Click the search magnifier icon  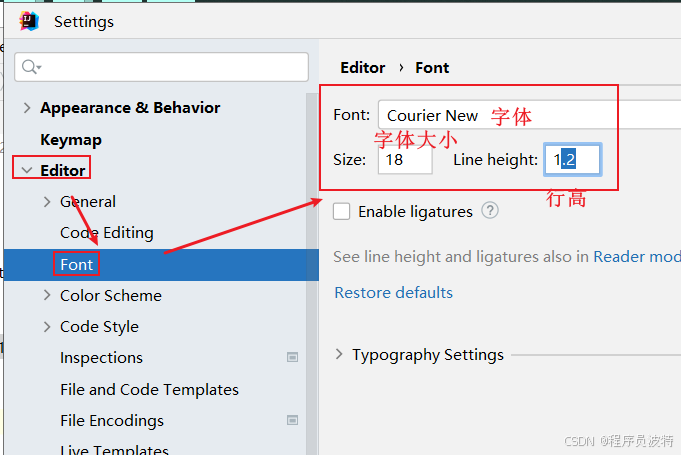(30, 67)
